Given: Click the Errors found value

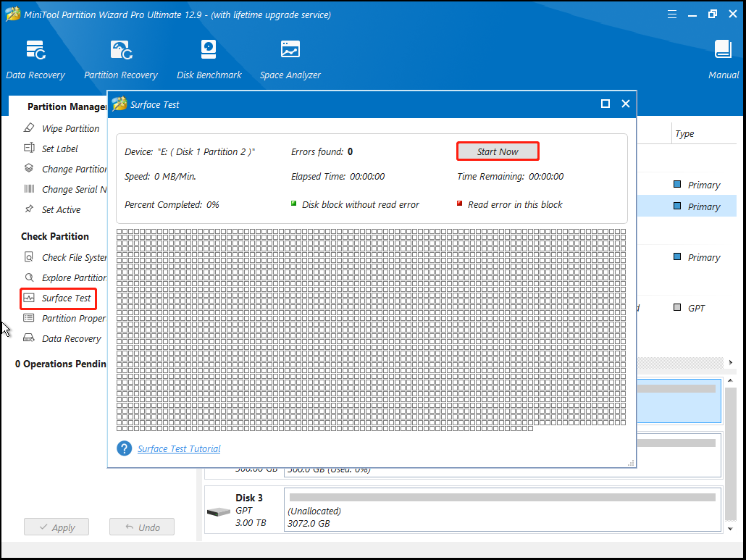Looking at the screenshot, I should pyautogui.click(x=350, y=152).
